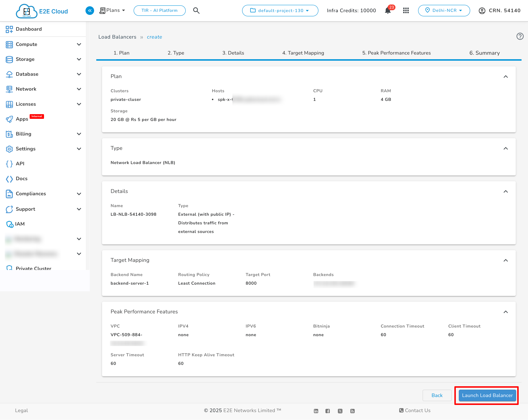This screenshot has height=420, width=528.
Task: Switch to the Peak Performance Features step
Action: (397, 53)
